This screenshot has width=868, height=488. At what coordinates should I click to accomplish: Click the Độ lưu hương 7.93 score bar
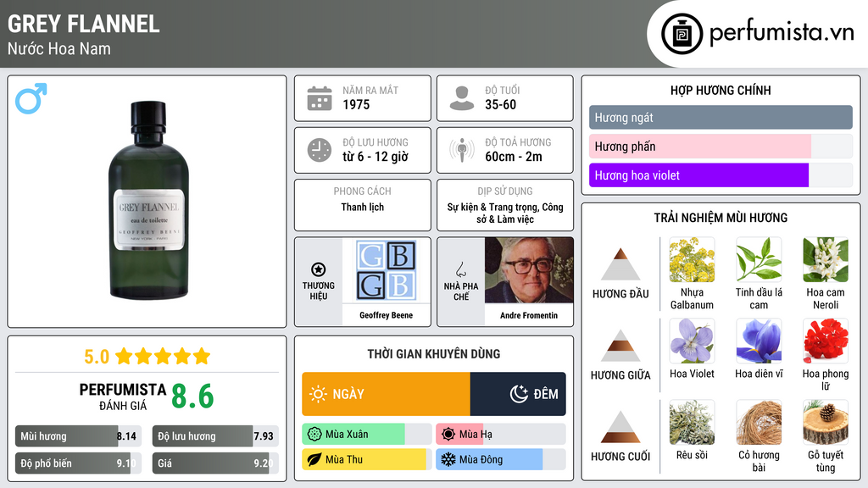pyautogui.click(x=215, y=436)
